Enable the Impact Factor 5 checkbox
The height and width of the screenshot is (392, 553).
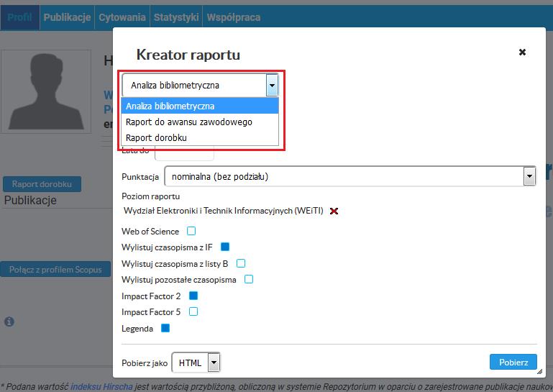tap(193, 311)
